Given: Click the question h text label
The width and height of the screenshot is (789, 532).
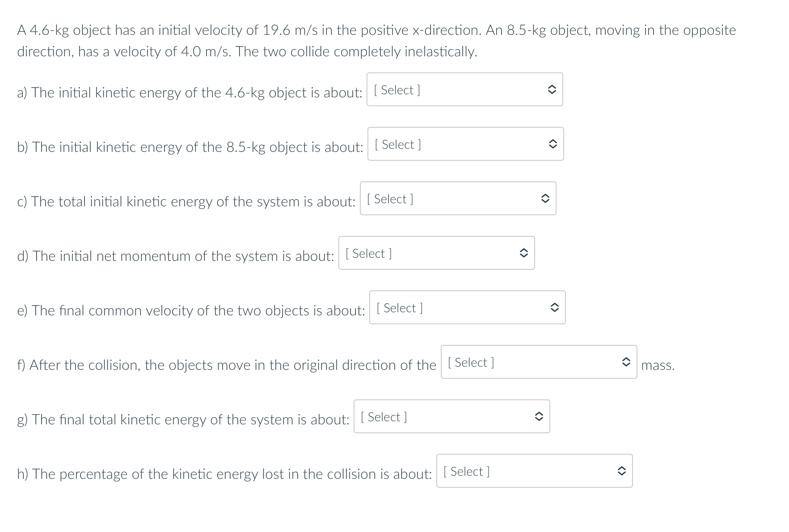Looking at the screenshot, I should coord(224,474).
